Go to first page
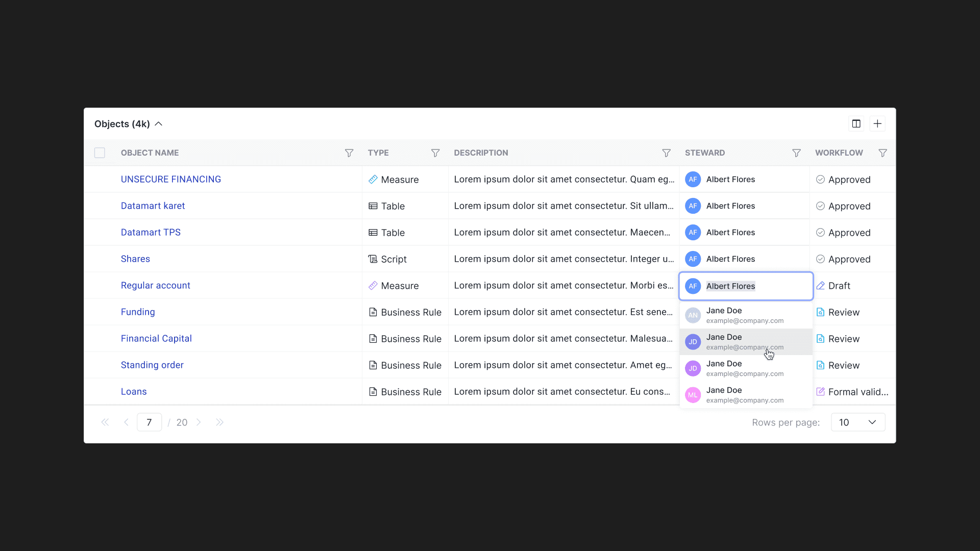Screen dimensions: 980x551 point(105,422)
